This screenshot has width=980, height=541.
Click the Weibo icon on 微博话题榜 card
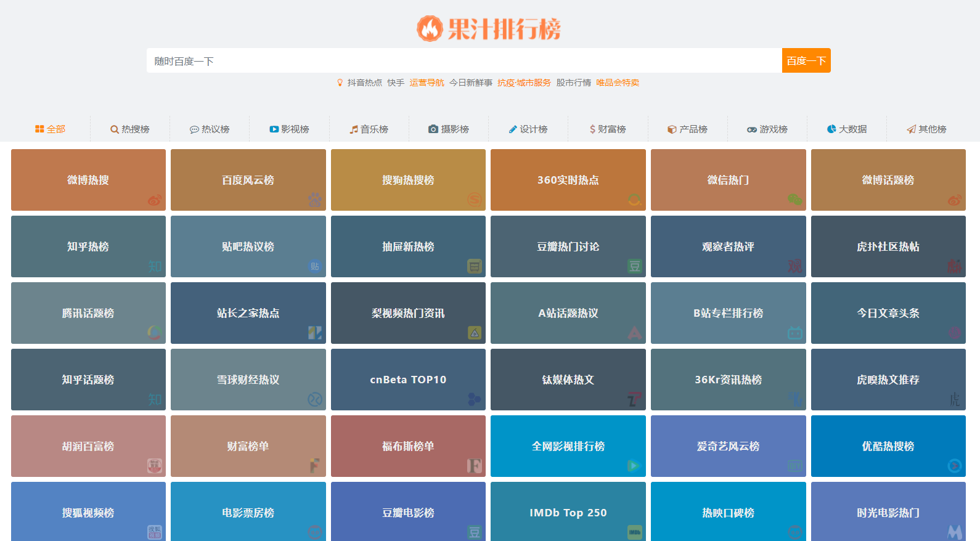pos(955,200)
